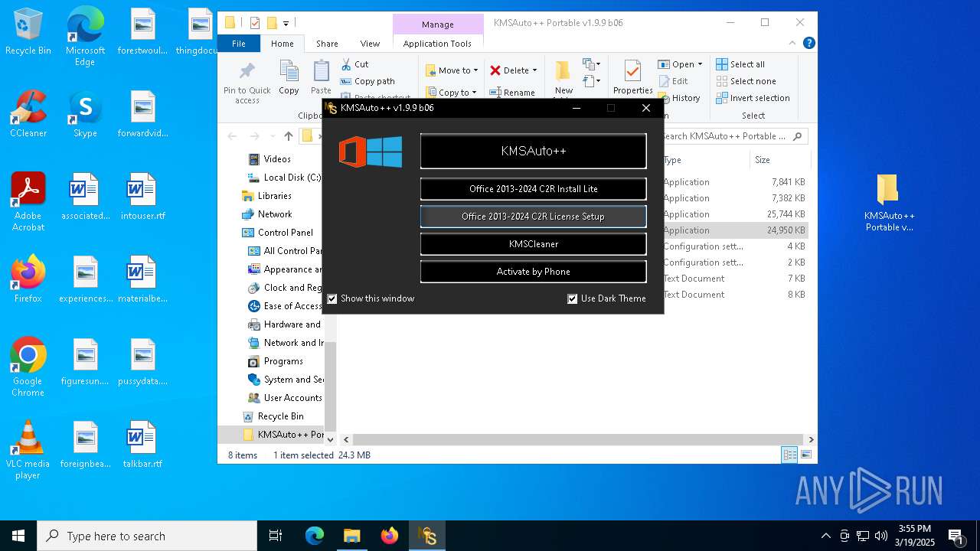
Task: Show hidden system tray icons
Action: click(x=825, y=536)
